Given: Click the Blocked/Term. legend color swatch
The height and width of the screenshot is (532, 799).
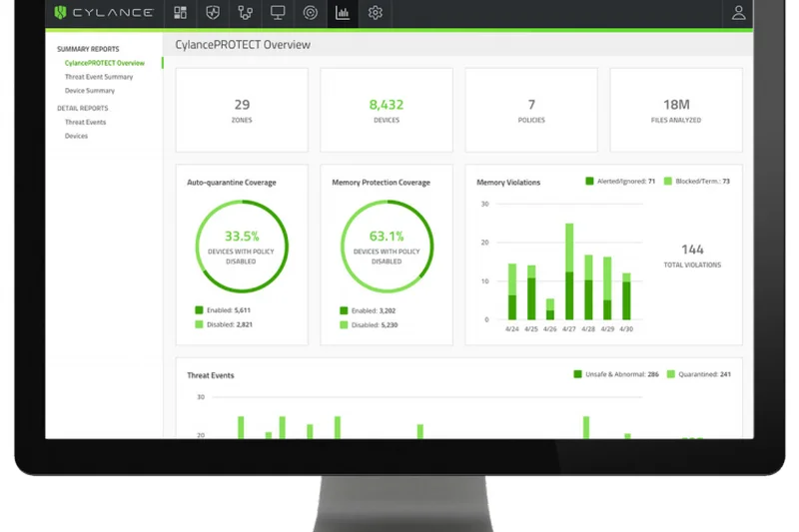Looking at the screenshot, I should pos(668,182).
